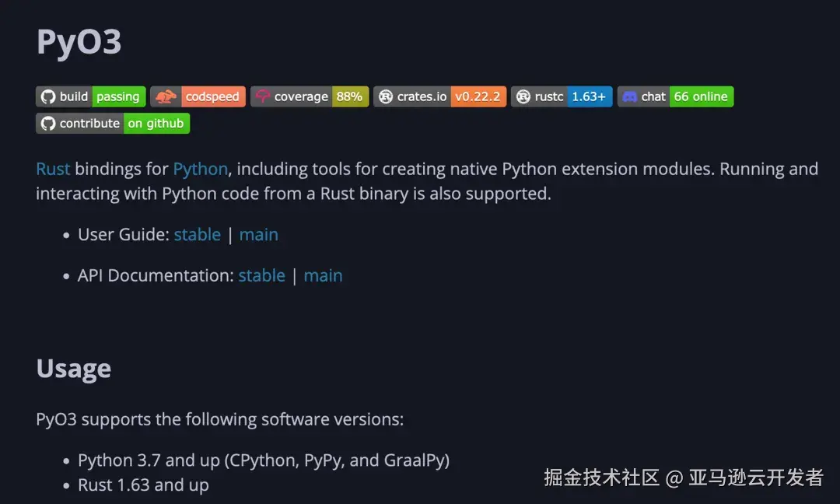Viewport: 840px width, 504px height.
Task: Open the codspeed badge
Action: point(198,96)
